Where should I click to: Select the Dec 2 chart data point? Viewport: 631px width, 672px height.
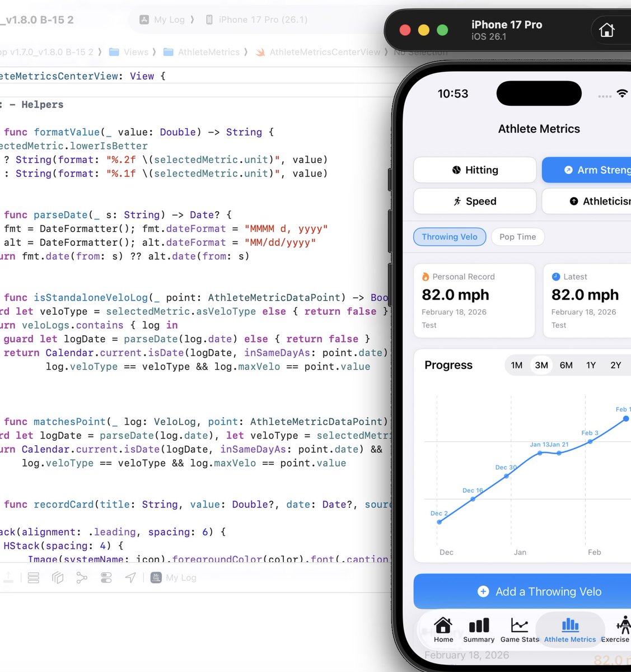440,522
